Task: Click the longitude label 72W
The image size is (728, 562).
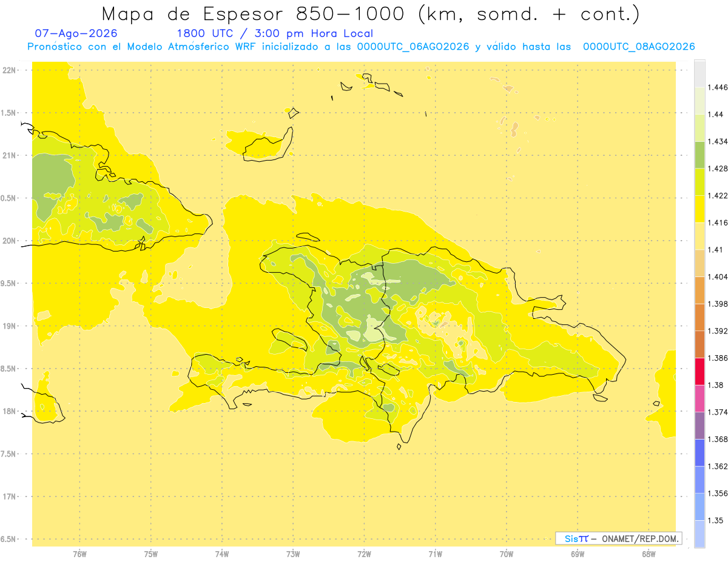Action: pyautogui.click(x=364, y=554)
